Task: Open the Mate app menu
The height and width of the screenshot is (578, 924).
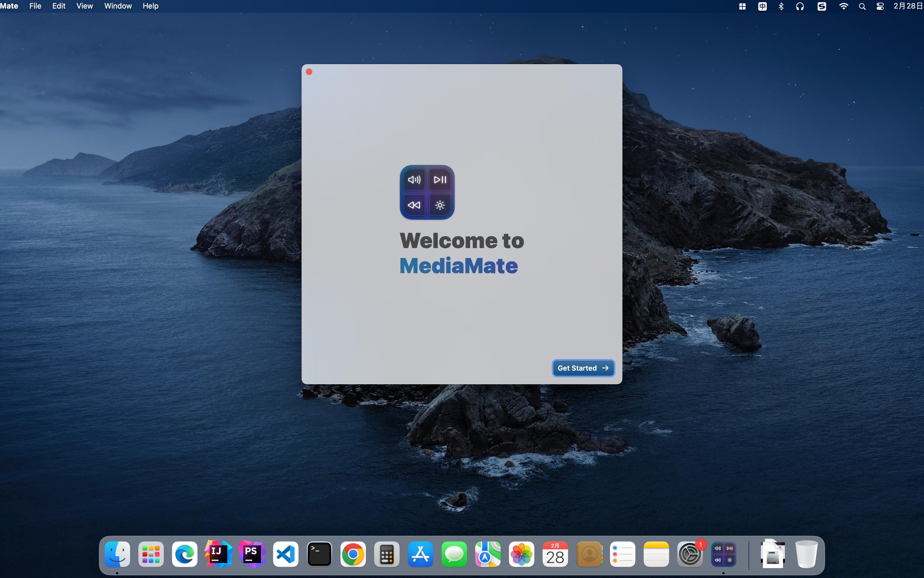Action: pyautogui.click(x=9, y=6)
